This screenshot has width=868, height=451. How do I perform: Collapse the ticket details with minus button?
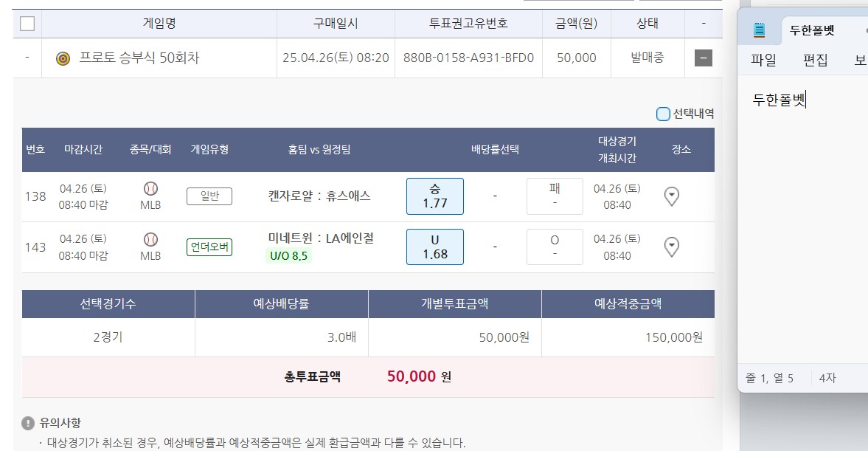[x=704, y=58]
